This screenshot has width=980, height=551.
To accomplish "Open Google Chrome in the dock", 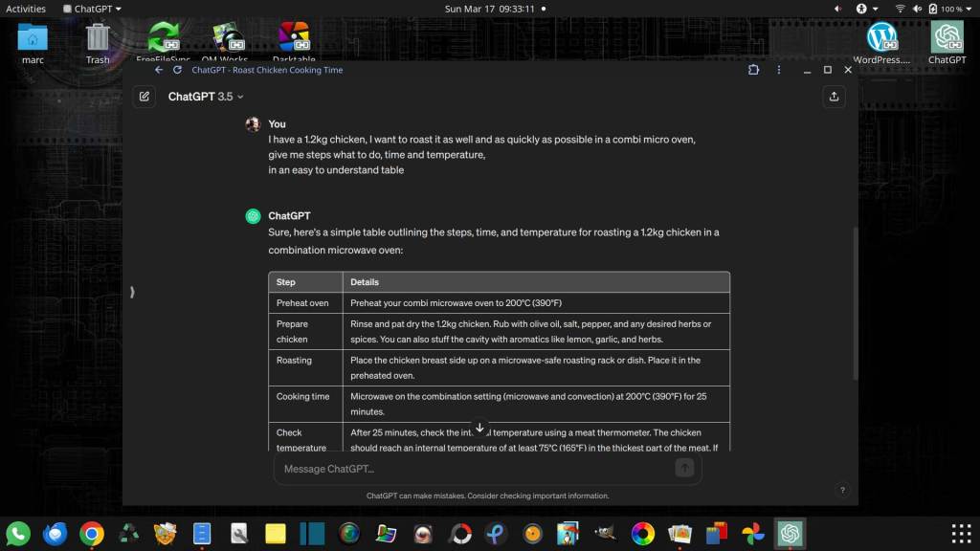I will point(91,534).
